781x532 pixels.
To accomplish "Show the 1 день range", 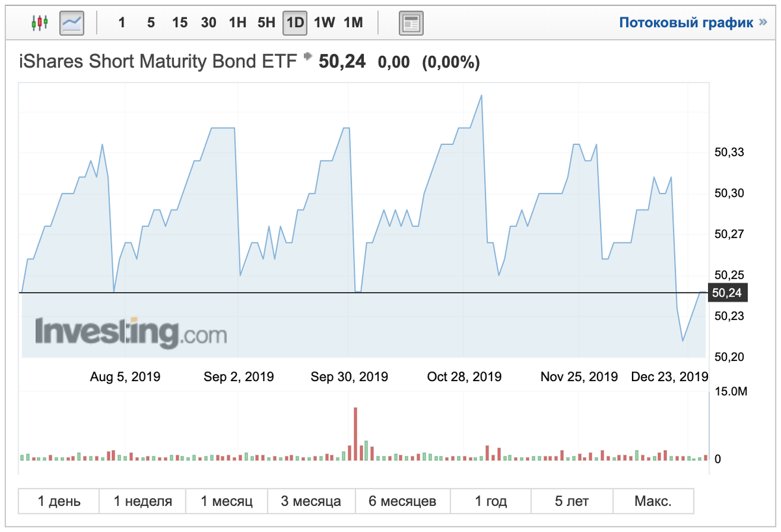I will pyautogui.click(x=59, y=501).
